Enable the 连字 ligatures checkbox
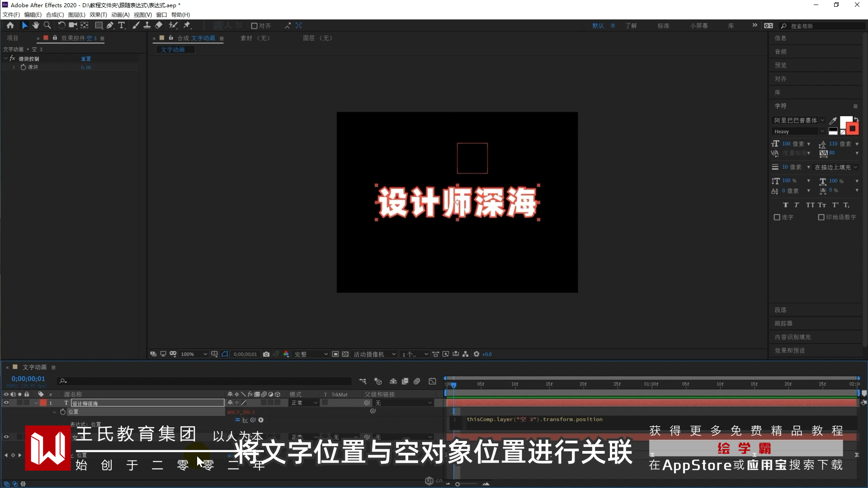868x488 pixels. pyautogui.click(x=777, y=217)
